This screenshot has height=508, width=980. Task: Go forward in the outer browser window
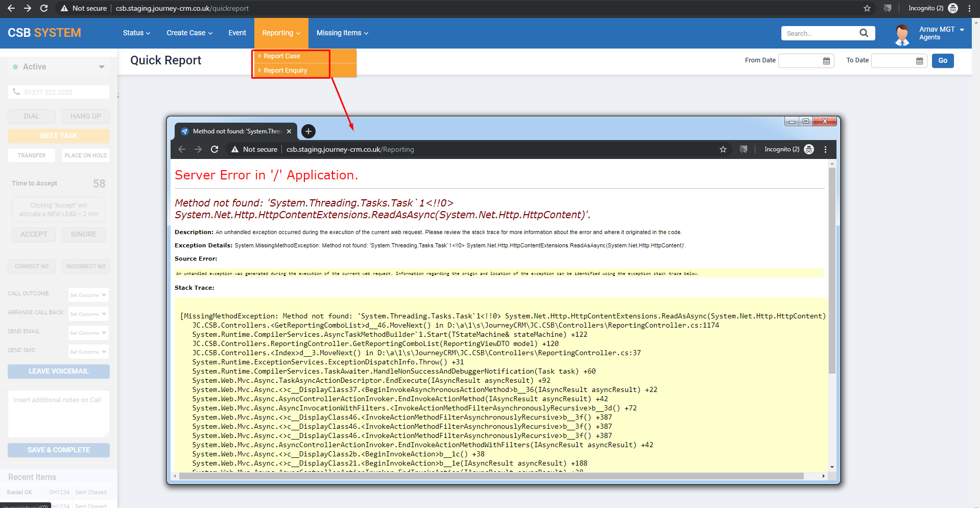(28, 8)
